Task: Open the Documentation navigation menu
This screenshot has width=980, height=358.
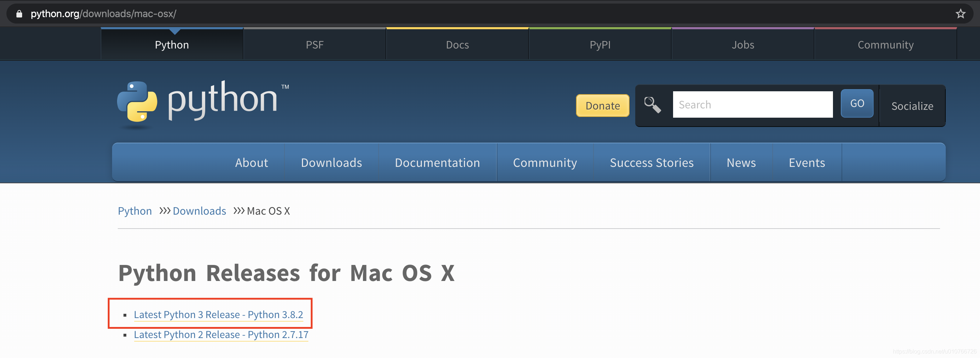Action: click(x=438, y=163)
